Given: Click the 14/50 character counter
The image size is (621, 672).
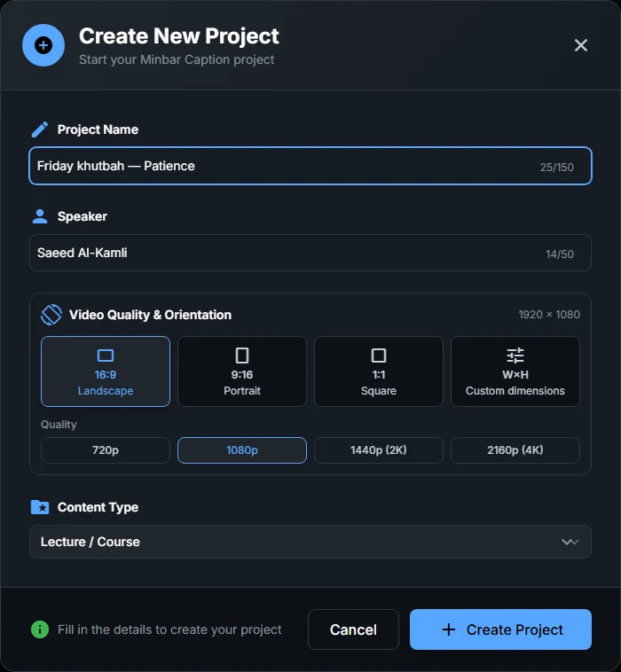Looking at the screenshot, I should click(559, 254).
